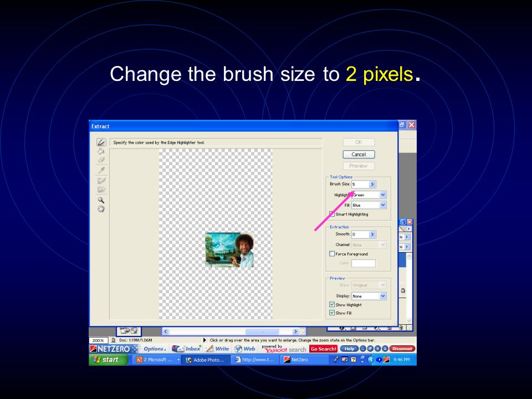Open NetZero Write mail composer

(x=218, y=349)
